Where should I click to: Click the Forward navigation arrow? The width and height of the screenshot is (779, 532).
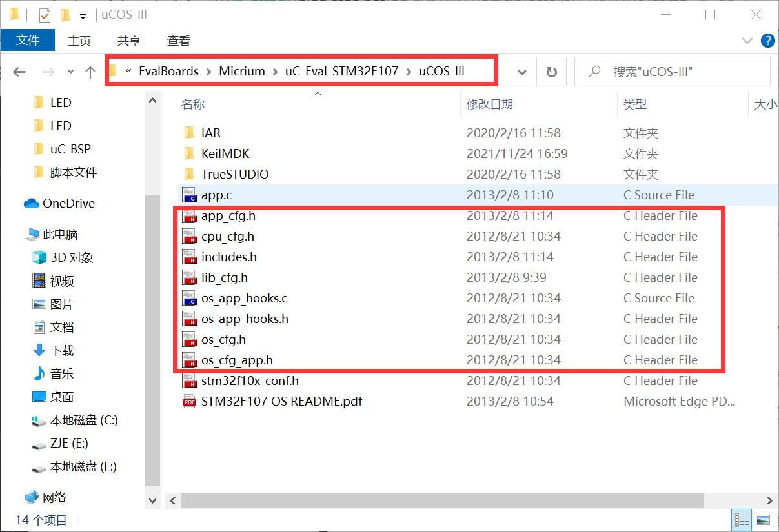coord(49,72)
